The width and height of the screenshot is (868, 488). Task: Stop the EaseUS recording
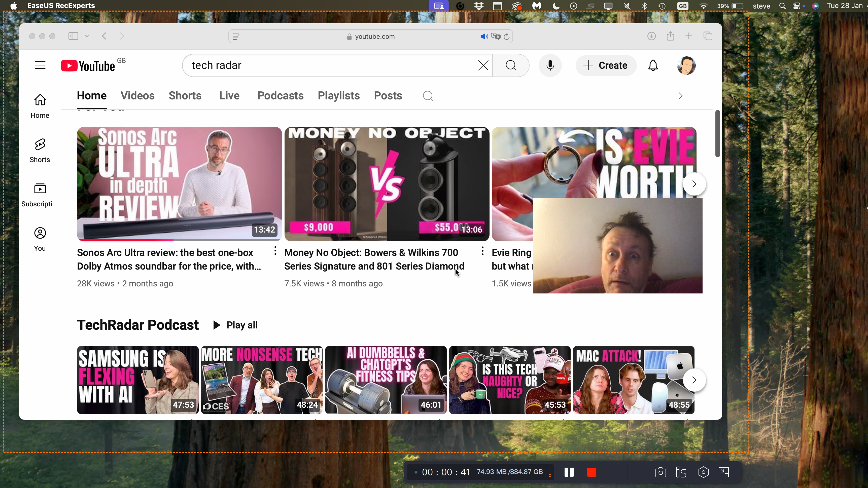(591, 472)
